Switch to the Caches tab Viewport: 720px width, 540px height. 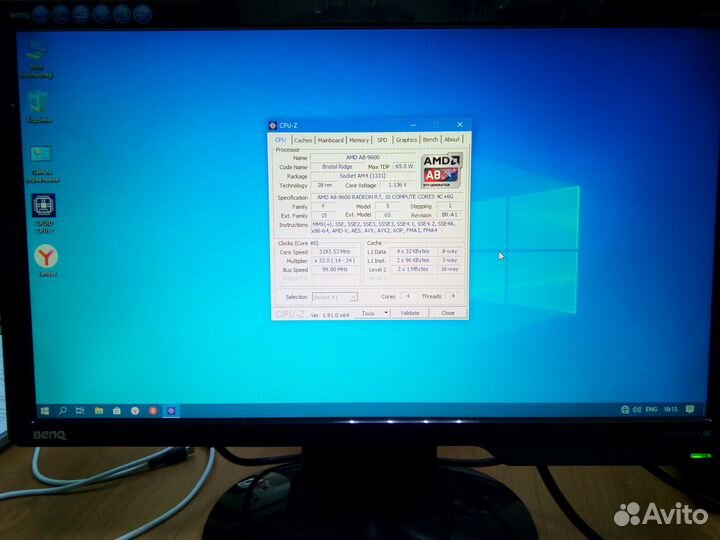[x=303, y=140]
